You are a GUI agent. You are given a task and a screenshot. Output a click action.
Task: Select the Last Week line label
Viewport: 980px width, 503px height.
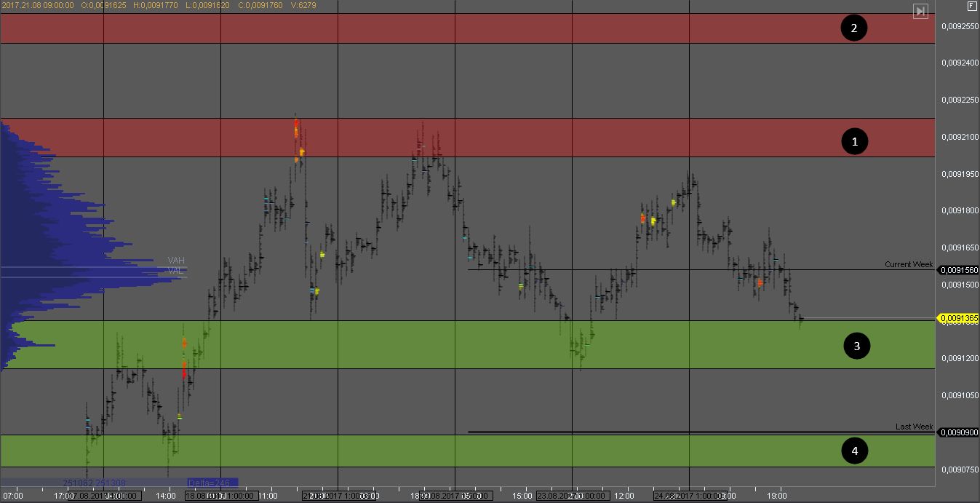[x=914, y=427]
